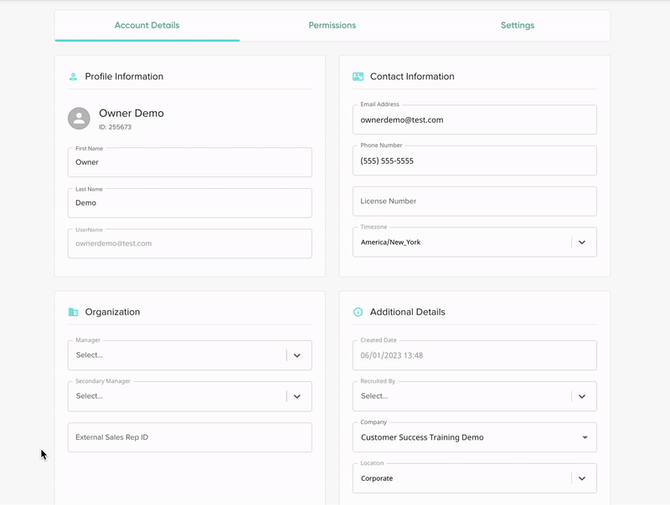Click the Manager Select... placeholder
This screenshot has height=505, width=670.
tap(89, 355)
